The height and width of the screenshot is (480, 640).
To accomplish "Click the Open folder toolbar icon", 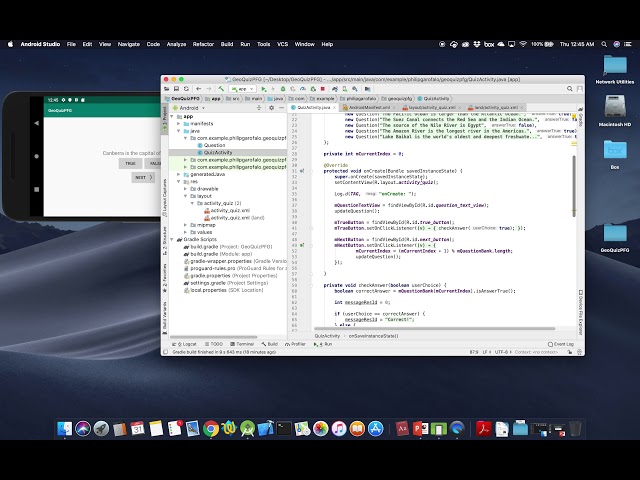I will point(167,89).
